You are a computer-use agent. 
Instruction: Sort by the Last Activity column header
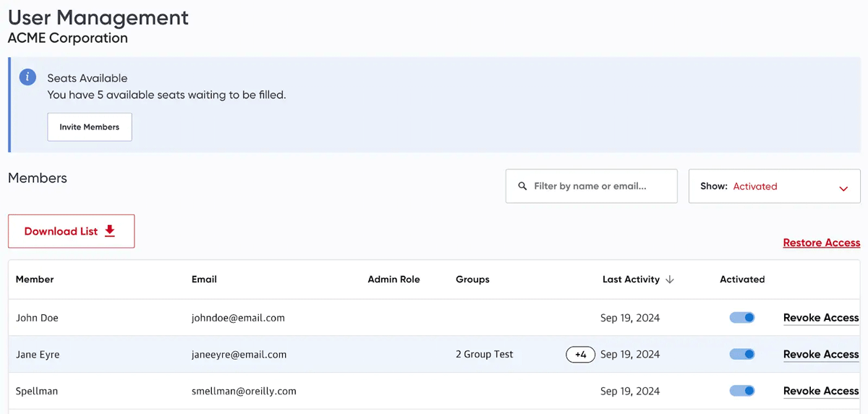tap(631, 279)
